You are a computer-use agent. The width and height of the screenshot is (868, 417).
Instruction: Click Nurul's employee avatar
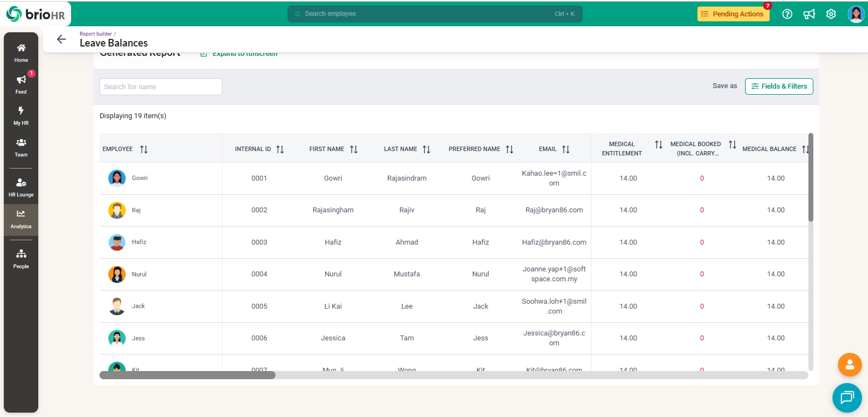click(x=117, y=274)
